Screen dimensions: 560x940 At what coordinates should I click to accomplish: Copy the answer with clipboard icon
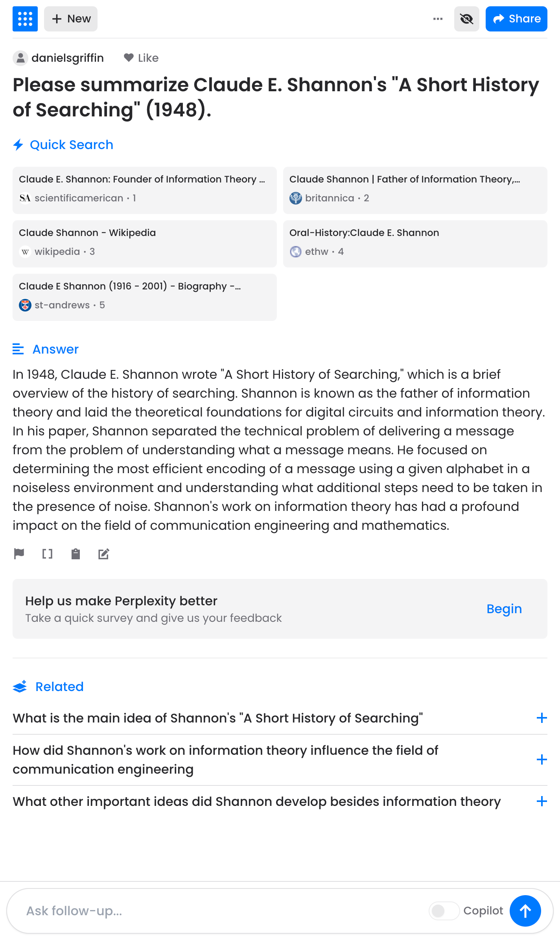coord(76,554)
